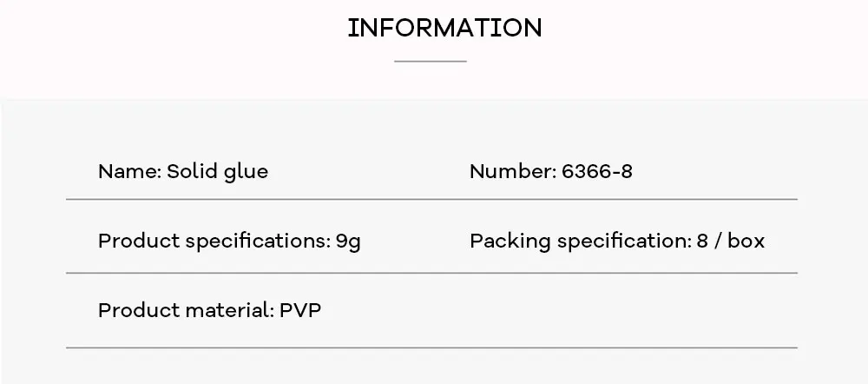
Task: Click the digit 8 before the slash
Action: tap(702, 242)
